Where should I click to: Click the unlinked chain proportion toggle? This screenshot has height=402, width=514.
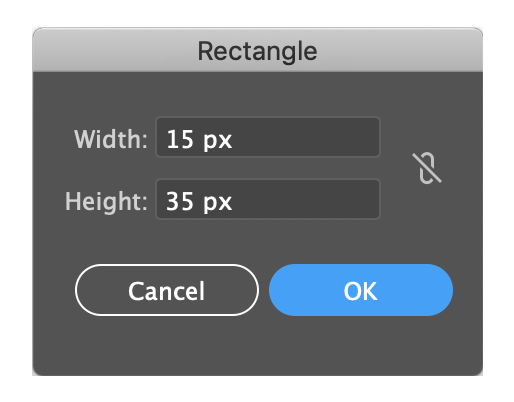[x=427, y=168]
